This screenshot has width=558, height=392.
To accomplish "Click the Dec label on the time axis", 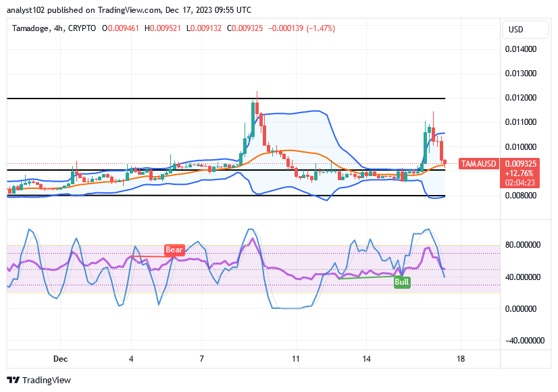I will coord(60,359).
